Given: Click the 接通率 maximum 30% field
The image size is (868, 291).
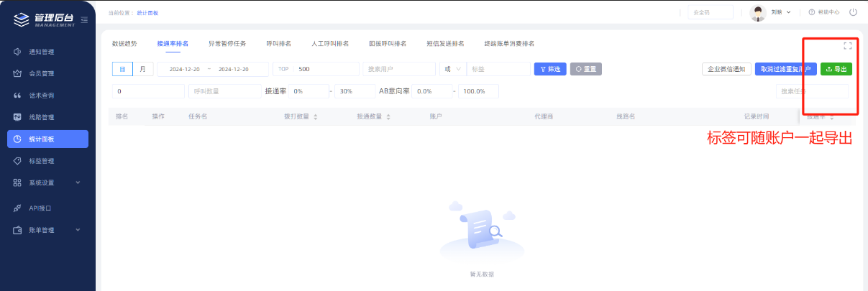Looking at the screenshot, I should click(355, 91).
